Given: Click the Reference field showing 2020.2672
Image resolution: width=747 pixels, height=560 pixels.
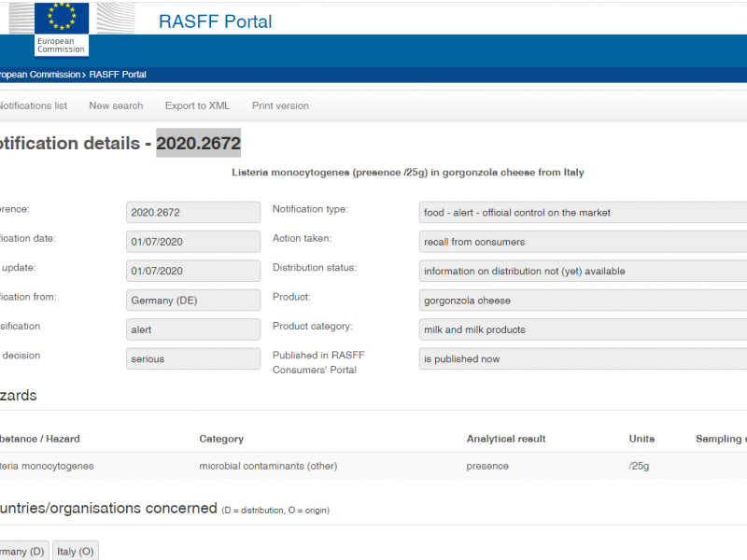Looking at the screenshot, I should tap(193, 213).
